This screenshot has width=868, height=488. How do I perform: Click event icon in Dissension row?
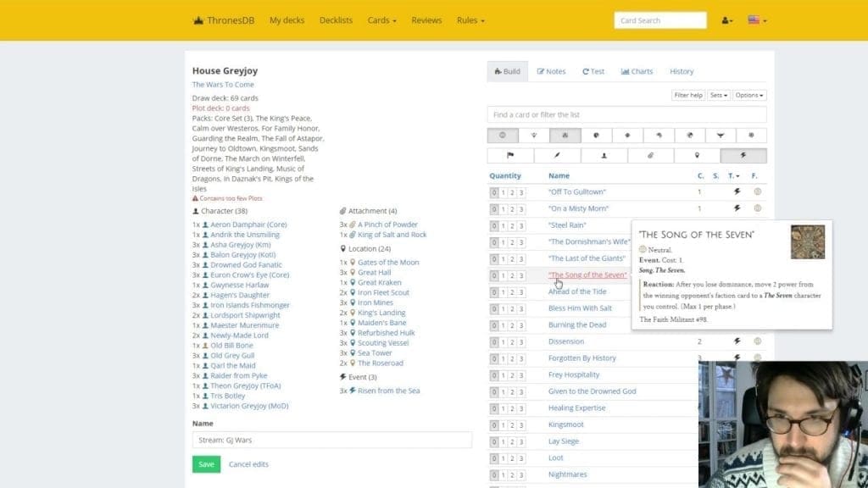tap(737, 341)
